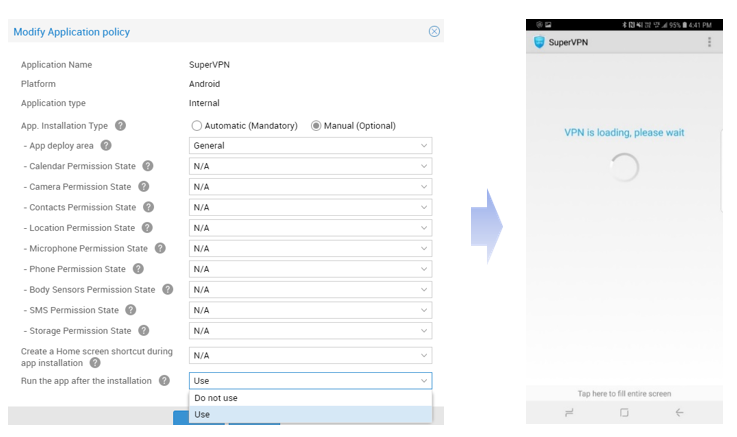Open help for App. Installation Type
The image size is (737, 437).
coord(120,125)
